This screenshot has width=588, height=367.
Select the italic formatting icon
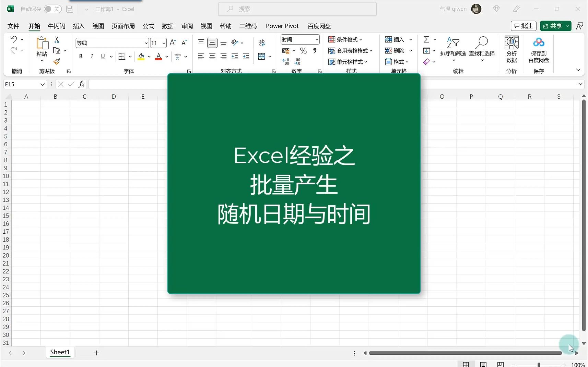coord(92,56)
